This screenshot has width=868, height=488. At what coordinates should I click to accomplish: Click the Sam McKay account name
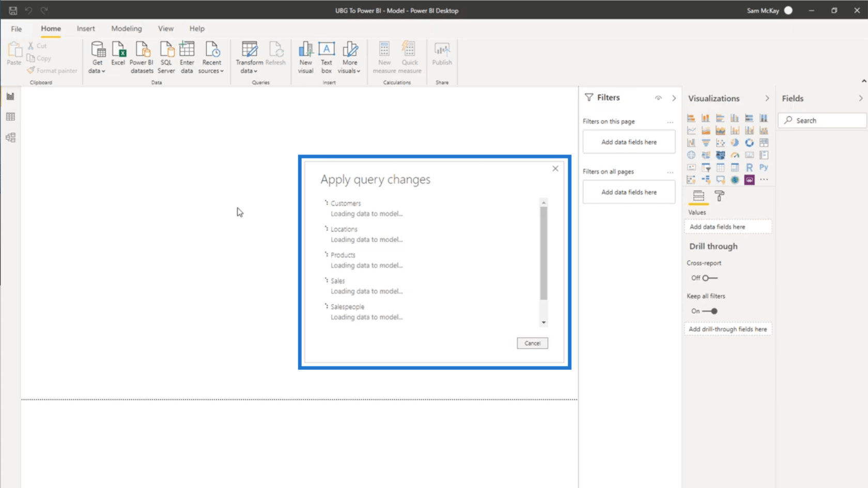point(763,10)
